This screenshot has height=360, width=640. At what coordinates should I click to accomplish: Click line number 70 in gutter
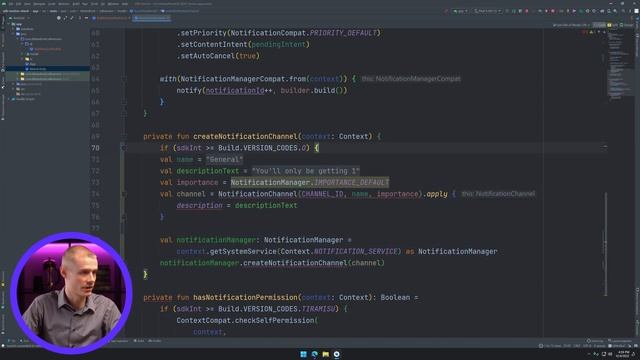[95, 148]
